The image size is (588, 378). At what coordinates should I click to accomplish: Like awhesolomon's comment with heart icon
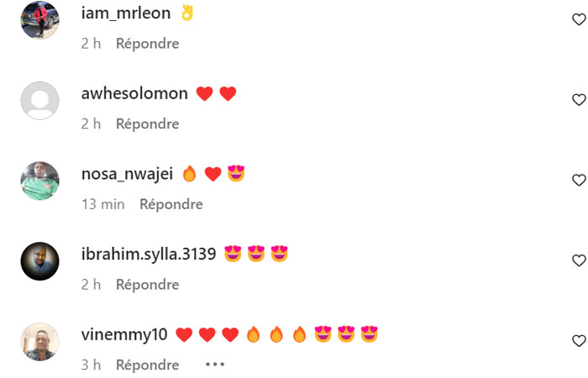pos(579,100)
